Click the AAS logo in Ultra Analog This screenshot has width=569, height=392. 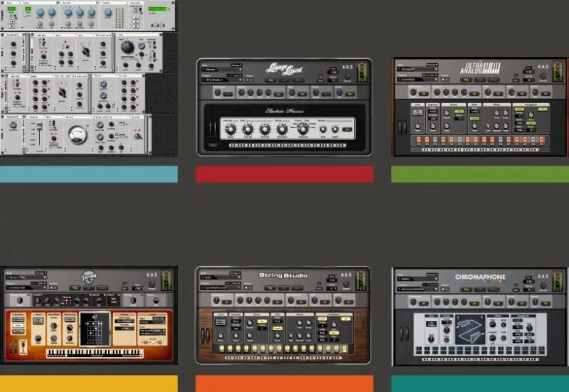coord(543,67)
